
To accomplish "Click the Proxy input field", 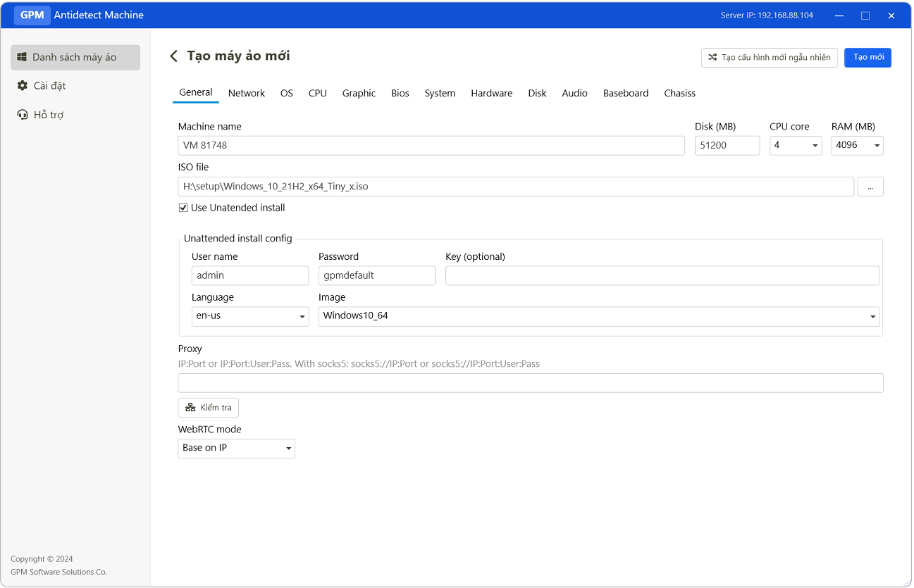I will 530,383.
